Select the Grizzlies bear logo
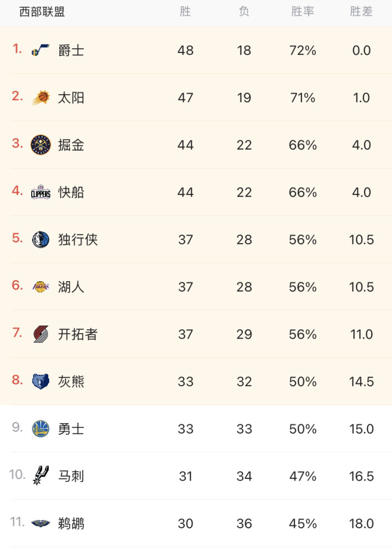Viewport: 392px width, 548px height. point(41,381)
